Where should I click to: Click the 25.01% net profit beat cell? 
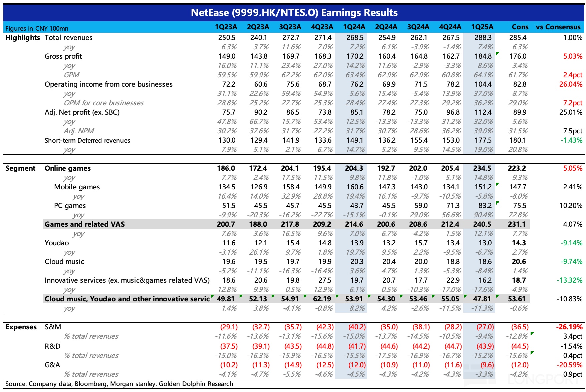[x=571, y=112]
